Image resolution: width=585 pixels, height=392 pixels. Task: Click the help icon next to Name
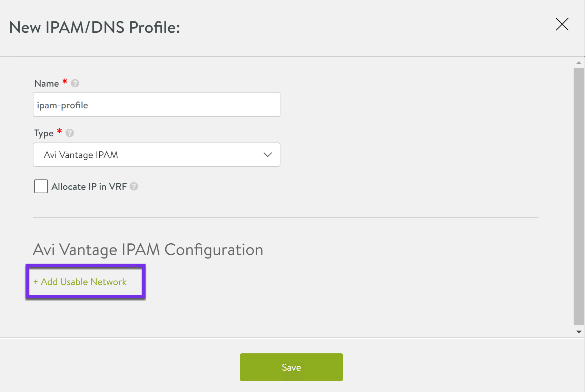click(x=75, y=84)
